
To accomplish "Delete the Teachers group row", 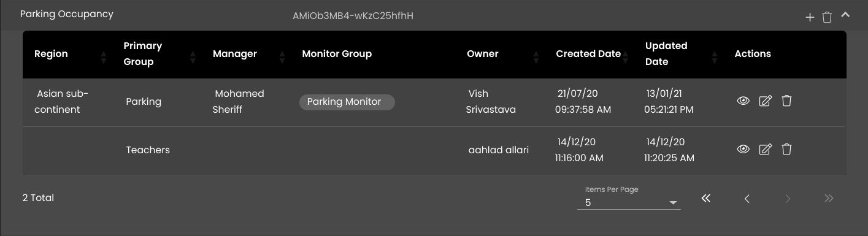I will (786, 149).
